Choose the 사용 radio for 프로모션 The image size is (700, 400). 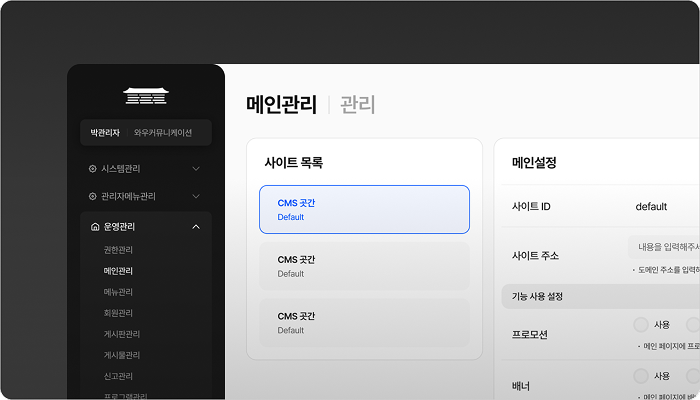click(x=641, y=325)
